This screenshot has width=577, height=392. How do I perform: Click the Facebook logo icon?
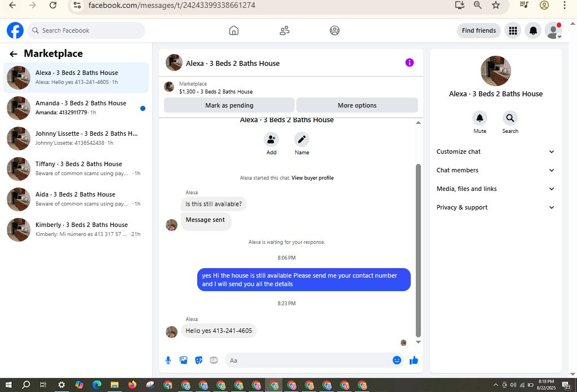[15, 30]
